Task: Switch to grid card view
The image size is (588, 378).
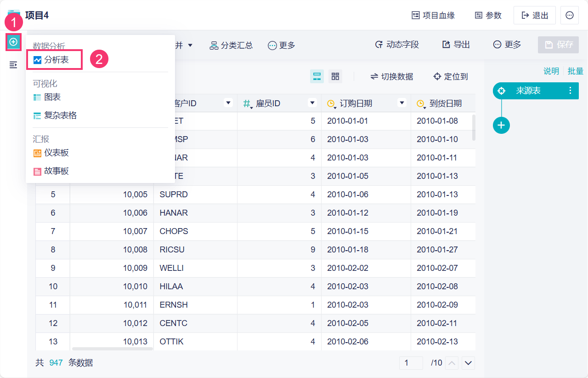Action: point(335,76)
